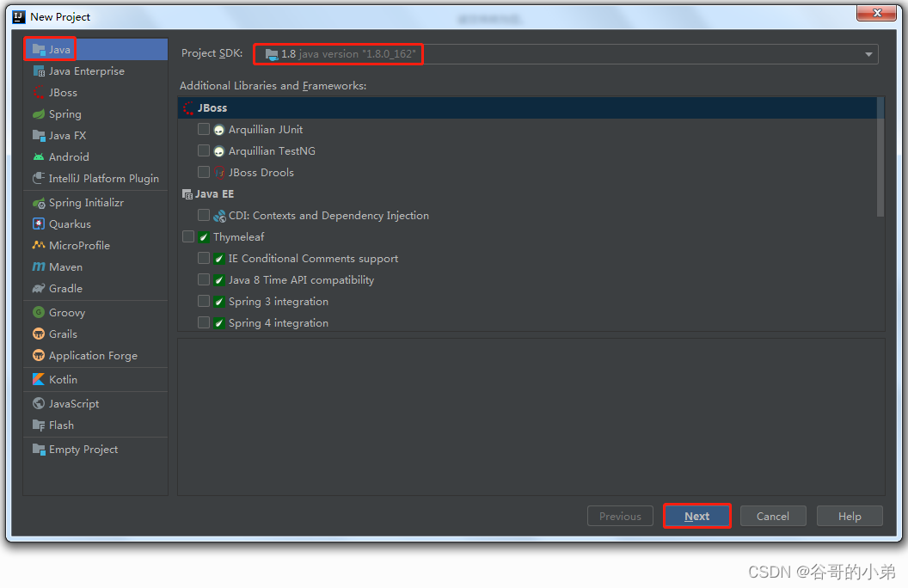Select Flash in project type list

[x=95, y=426]
